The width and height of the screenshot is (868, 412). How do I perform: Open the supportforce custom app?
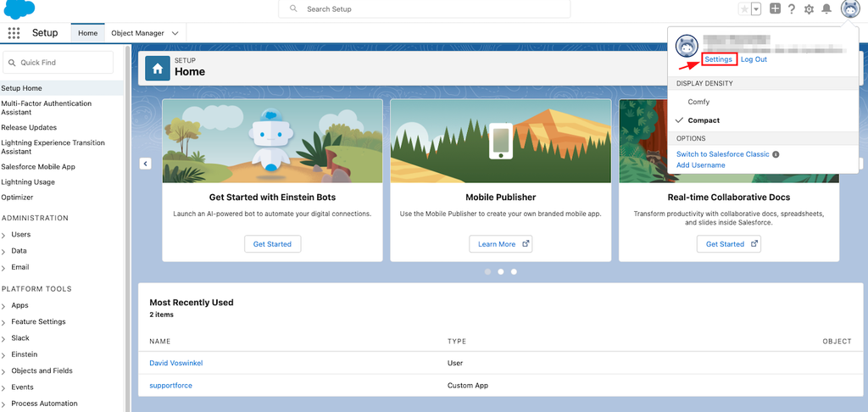[170, 385]
